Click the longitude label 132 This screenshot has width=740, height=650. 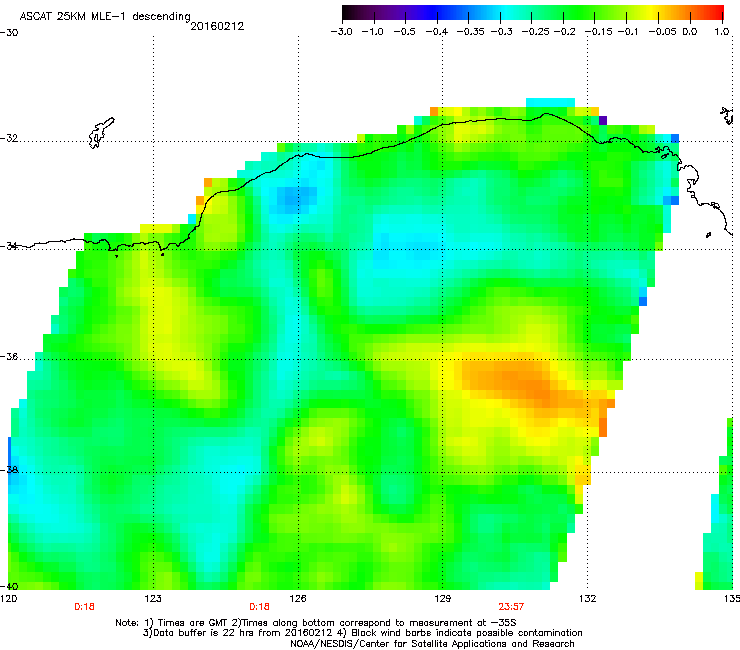coord(588,599)
